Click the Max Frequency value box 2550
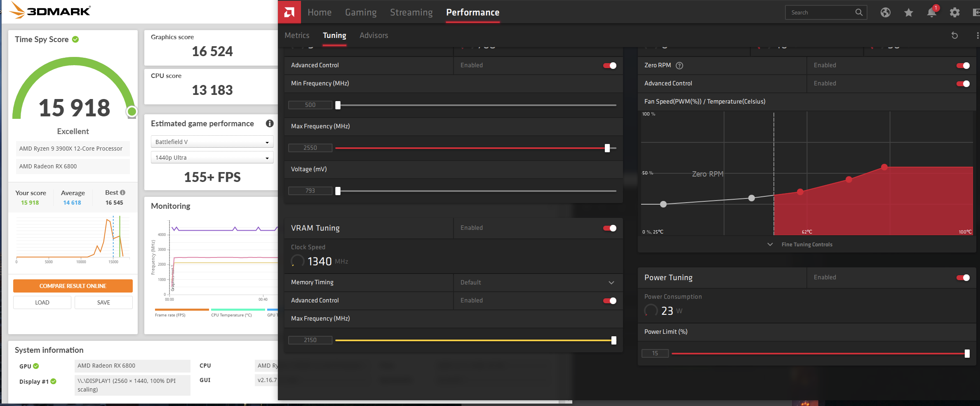The image size is (980, 406). click(310, 148)
